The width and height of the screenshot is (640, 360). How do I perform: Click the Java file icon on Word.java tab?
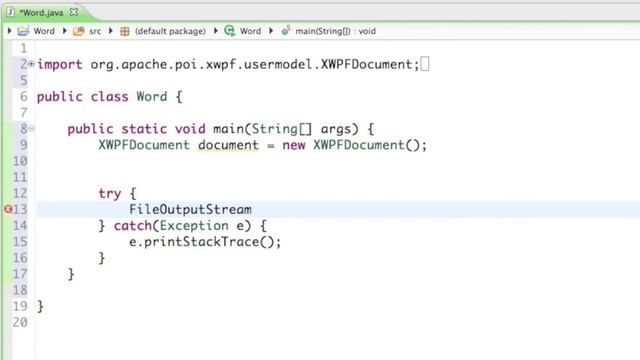tap(11, 12)
